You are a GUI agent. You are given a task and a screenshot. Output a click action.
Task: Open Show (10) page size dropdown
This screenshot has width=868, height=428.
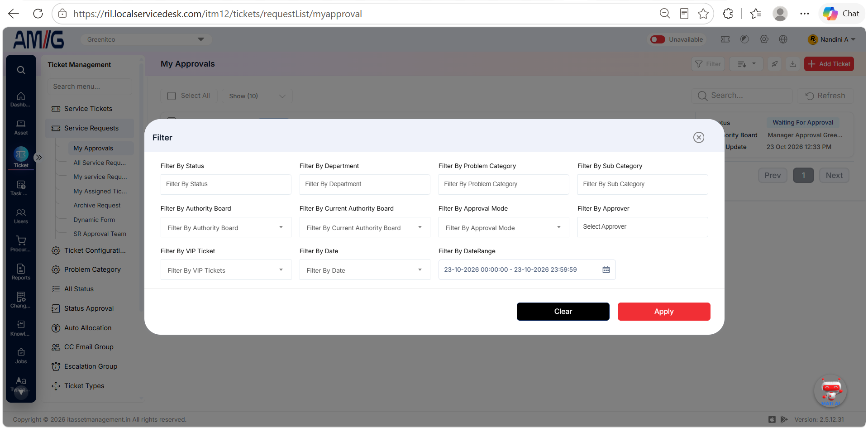tap(257, 96)
